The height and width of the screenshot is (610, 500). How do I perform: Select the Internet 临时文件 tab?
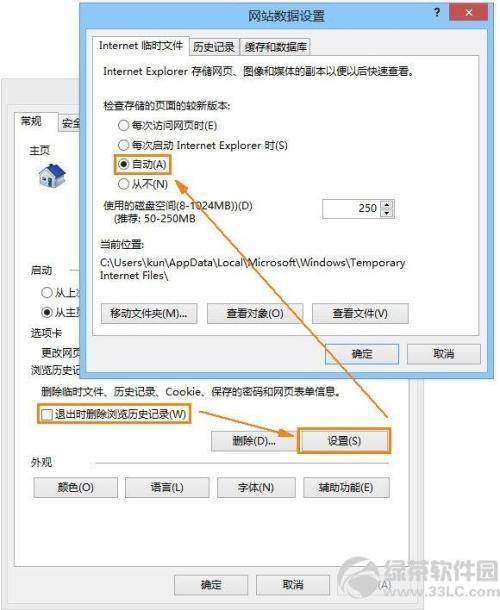[x=140, y=46]
